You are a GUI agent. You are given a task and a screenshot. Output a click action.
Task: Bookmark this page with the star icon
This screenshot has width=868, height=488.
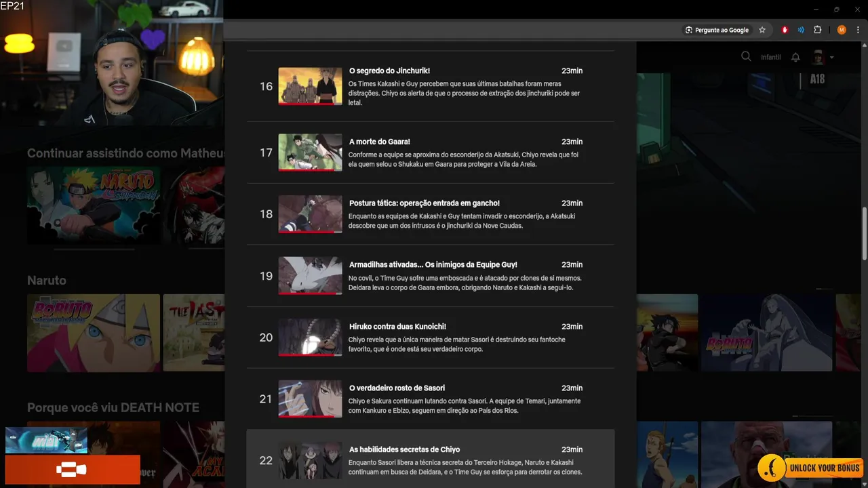(x=762, y=30)
